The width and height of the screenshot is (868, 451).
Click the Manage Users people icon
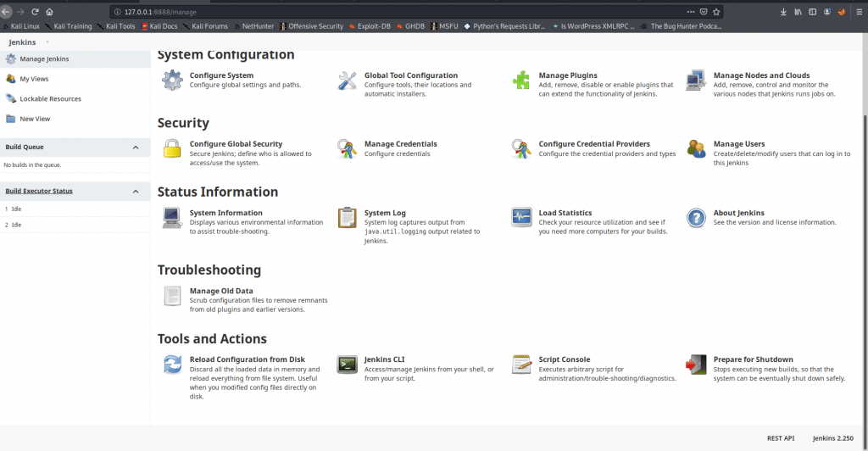(696, 149)
